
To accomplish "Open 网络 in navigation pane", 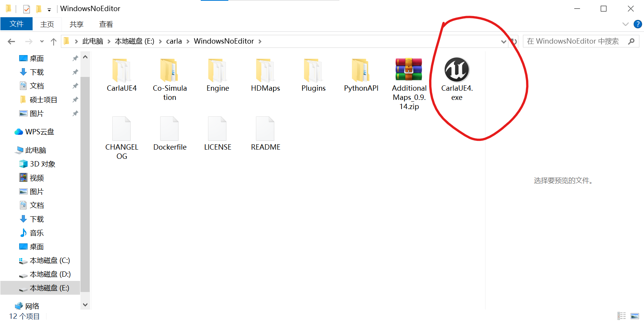I will [27, 306].
